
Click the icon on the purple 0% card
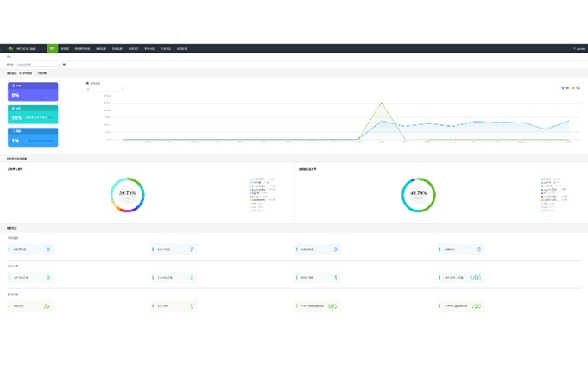click(13, 87)
